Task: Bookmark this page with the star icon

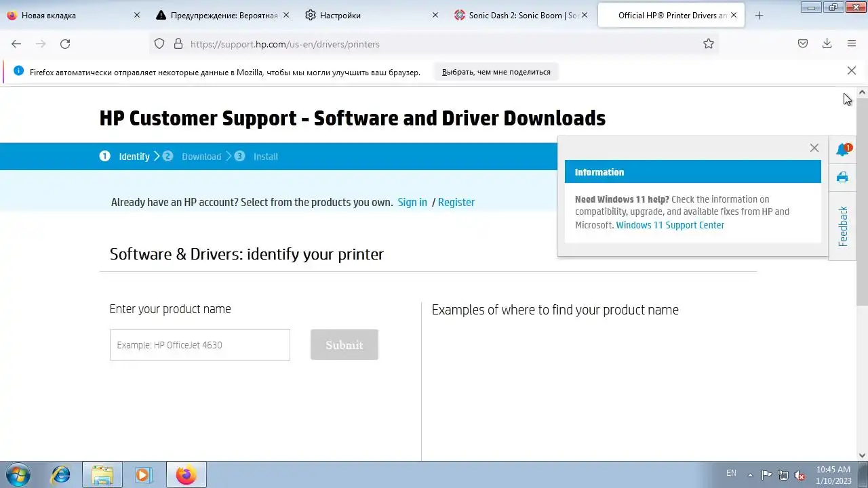Action: (x=709, y=43)
